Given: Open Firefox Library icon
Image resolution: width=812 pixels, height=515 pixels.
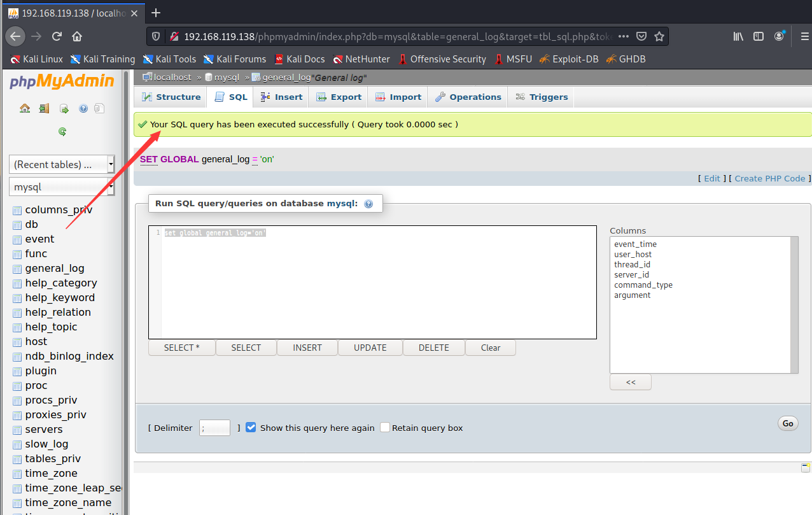Looking at the screenshot, I should tap(738, 36).
